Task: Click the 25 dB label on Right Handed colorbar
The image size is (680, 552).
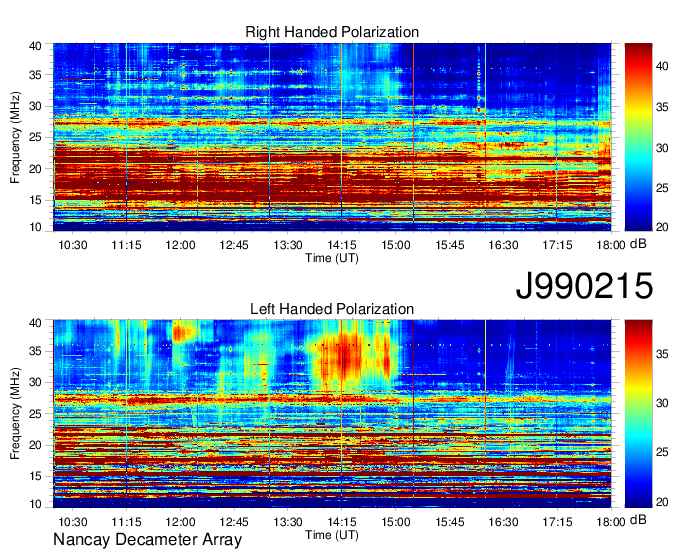Action: 662,188
